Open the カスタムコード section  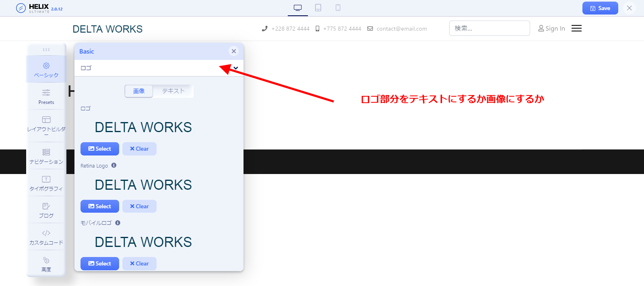[46, 237]
